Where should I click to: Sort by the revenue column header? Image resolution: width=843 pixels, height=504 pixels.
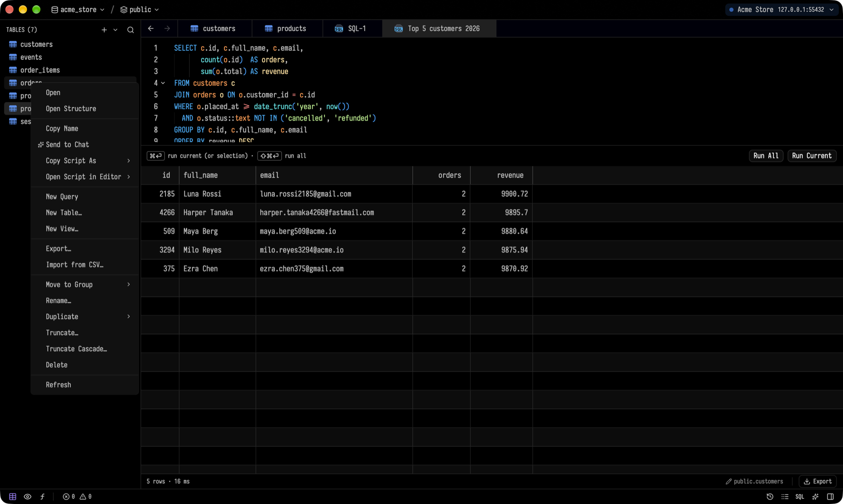pos(501,175)
